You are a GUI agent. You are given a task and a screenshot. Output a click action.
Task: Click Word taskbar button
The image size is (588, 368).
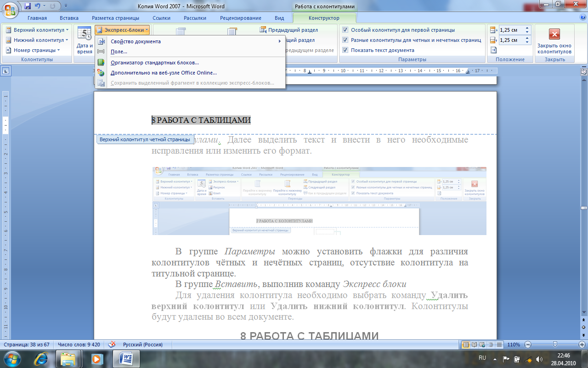click(126, 359)
